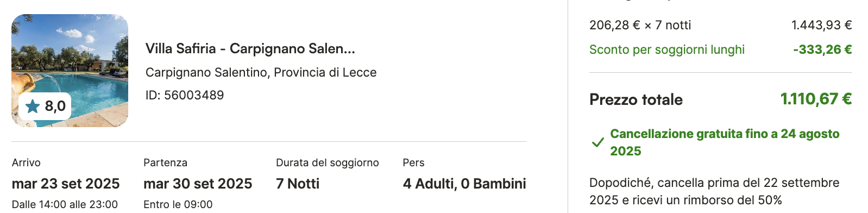Screen dimensions: 868x213
Task: Click the check-in time Dalle 14:00 alle 23:00
Action: [x=65, y=204]
